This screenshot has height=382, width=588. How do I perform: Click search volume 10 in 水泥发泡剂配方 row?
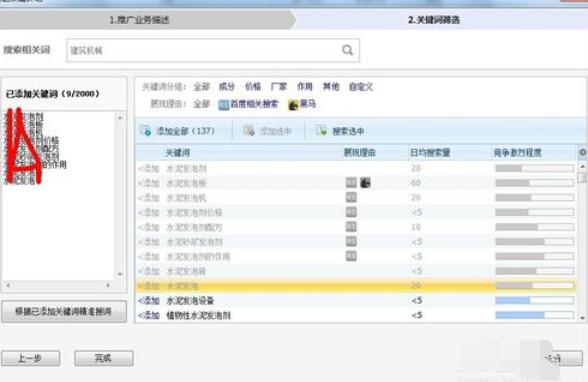tap(416, 227)
